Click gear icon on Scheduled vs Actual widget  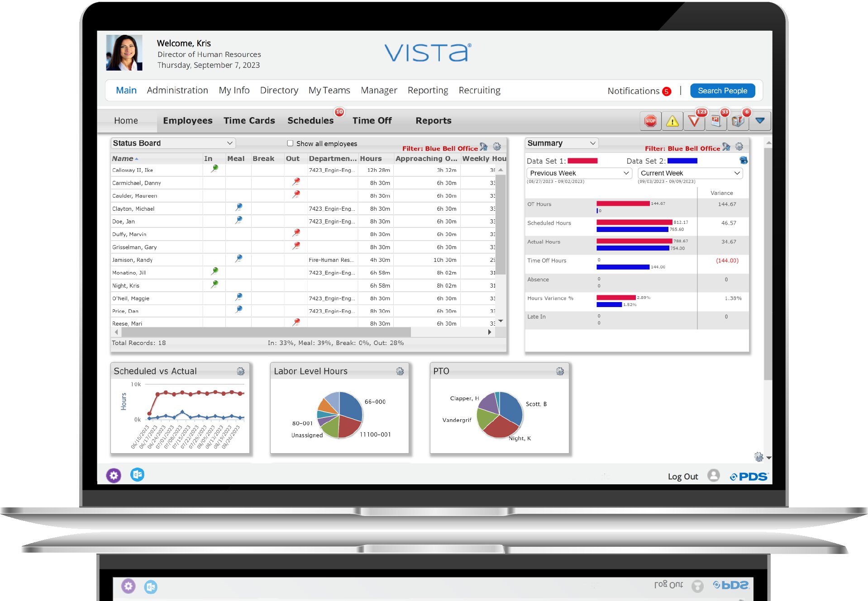(240, 371)
